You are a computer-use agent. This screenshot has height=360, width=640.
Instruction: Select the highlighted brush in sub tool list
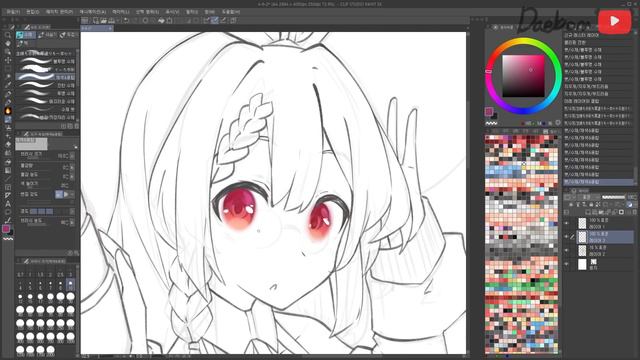(46, 77)
